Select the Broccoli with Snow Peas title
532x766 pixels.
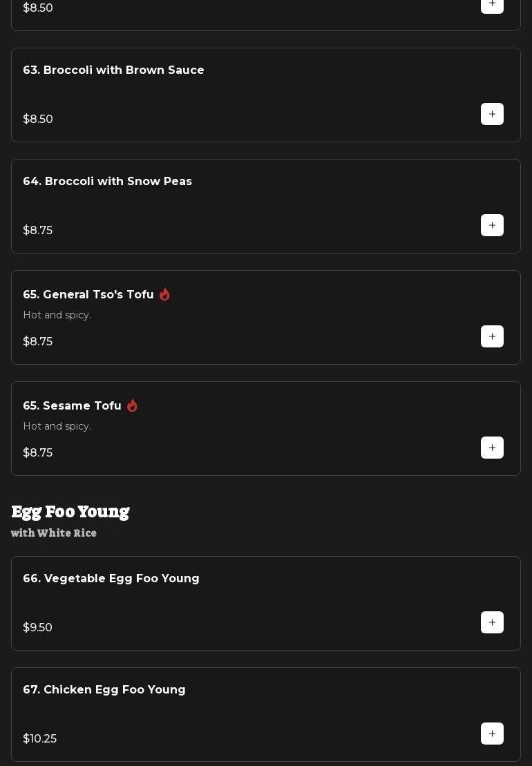point(107,182)
